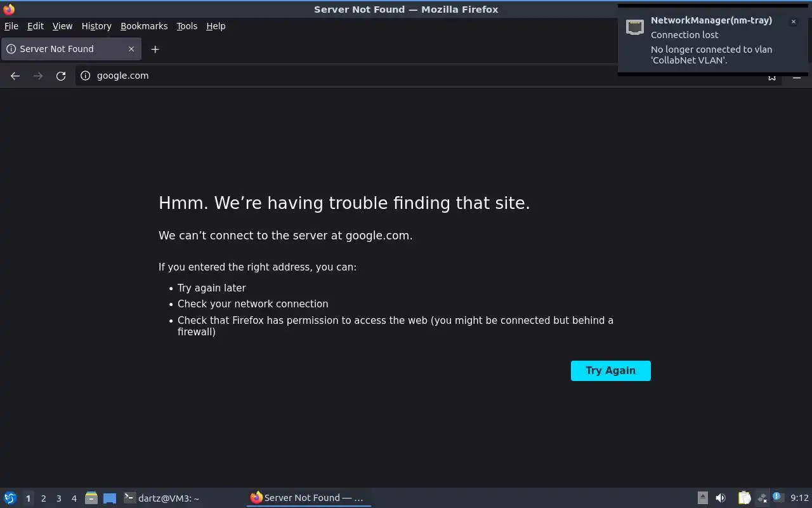Screen dimensions: 812x508
Task: Click the 'Try again later' bullet
Action: click(212, 288)
